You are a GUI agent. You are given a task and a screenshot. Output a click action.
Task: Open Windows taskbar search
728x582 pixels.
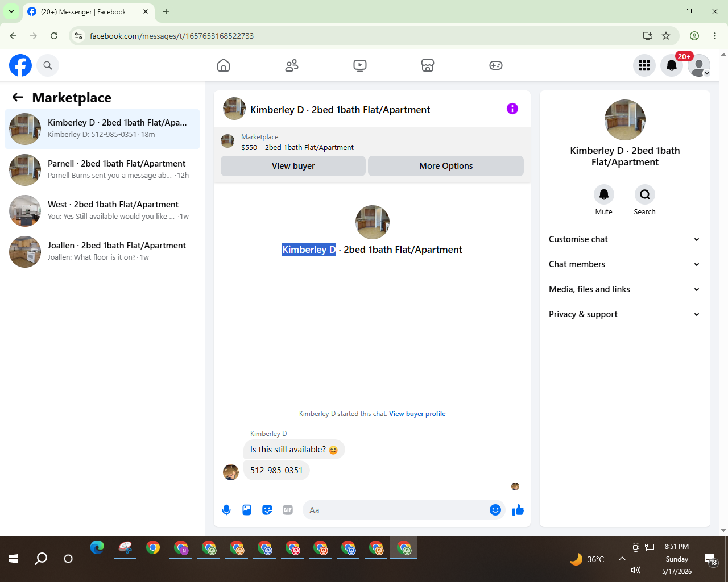tap(41, 559)
